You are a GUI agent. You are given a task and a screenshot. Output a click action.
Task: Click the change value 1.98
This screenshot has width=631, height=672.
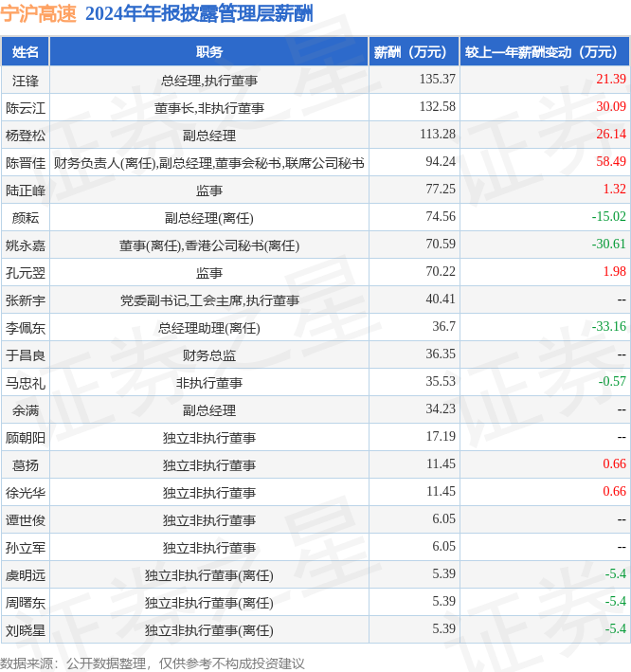pos(614,271)
